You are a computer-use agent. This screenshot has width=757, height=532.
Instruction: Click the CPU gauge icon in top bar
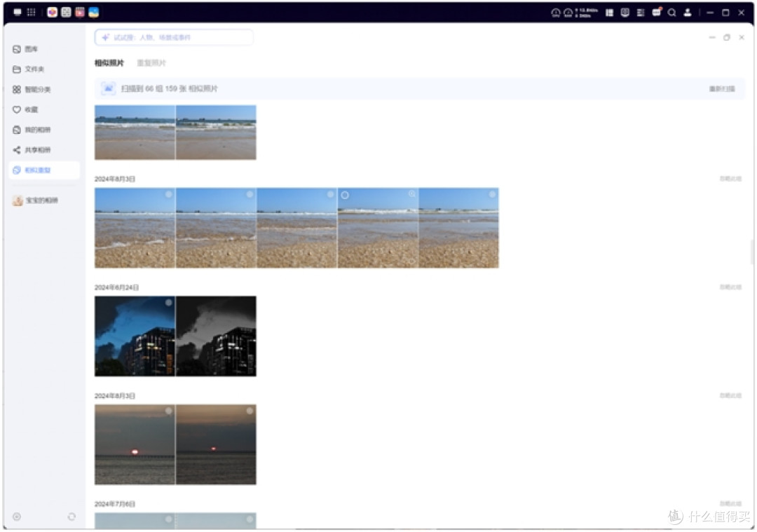(556, 13)
